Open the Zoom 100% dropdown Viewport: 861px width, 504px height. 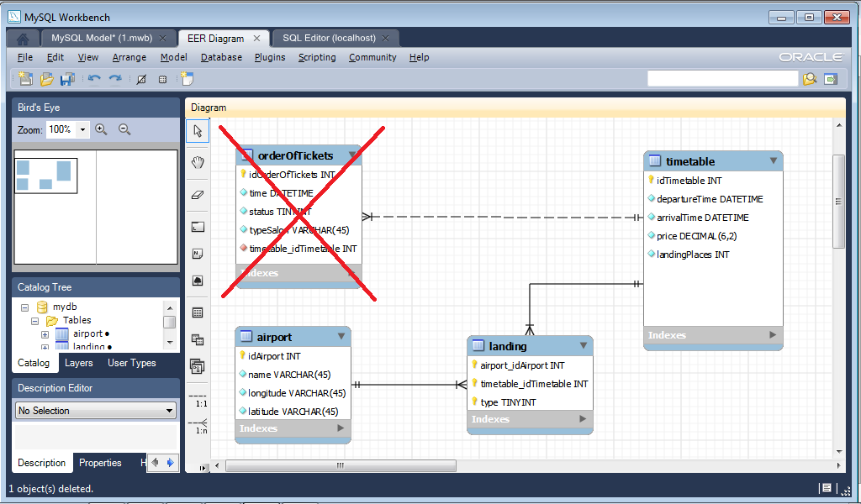tap(82, 130)
